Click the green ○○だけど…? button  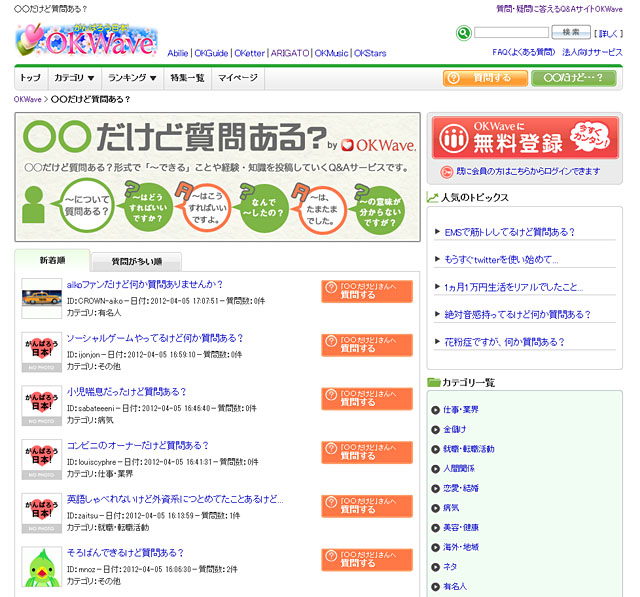573,78
